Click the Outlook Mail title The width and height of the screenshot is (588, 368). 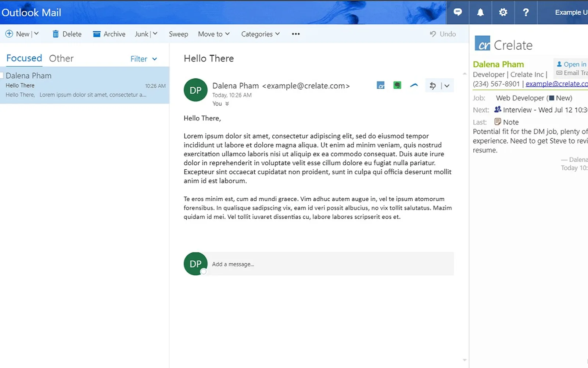coord(31,13)
